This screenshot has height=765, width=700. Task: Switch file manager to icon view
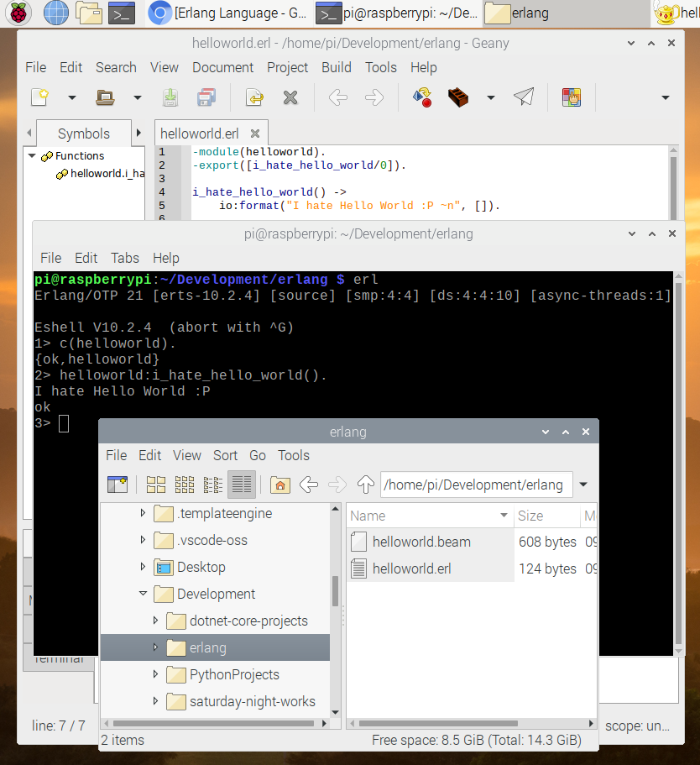[156, 485]
